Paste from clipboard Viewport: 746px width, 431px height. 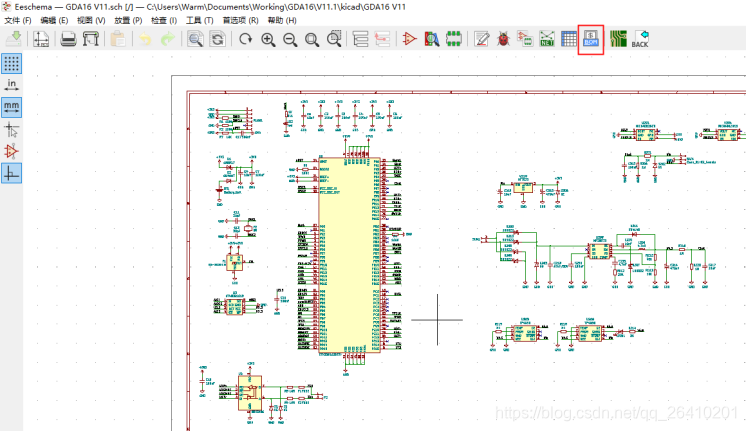pos(118,39)
